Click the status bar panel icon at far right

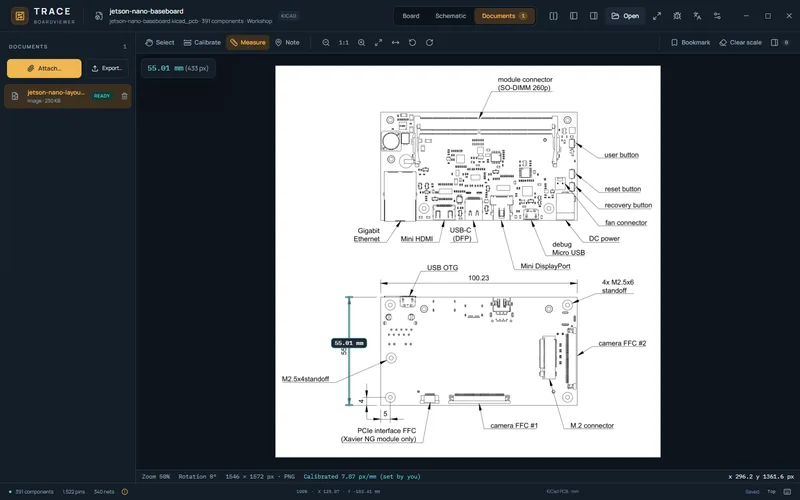(x=787, y=492)
